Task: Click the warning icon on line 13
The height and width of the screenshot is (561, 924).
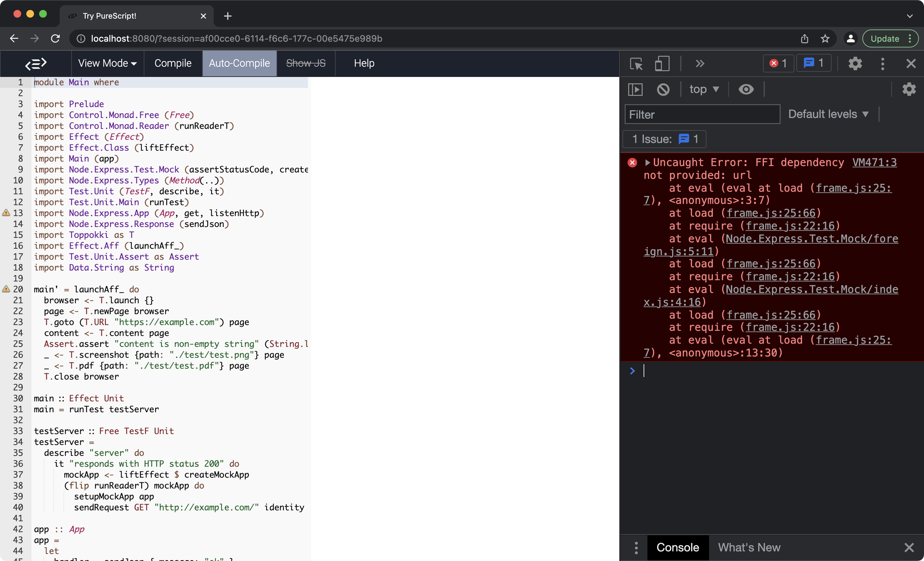Action: [x=6, y=213]
